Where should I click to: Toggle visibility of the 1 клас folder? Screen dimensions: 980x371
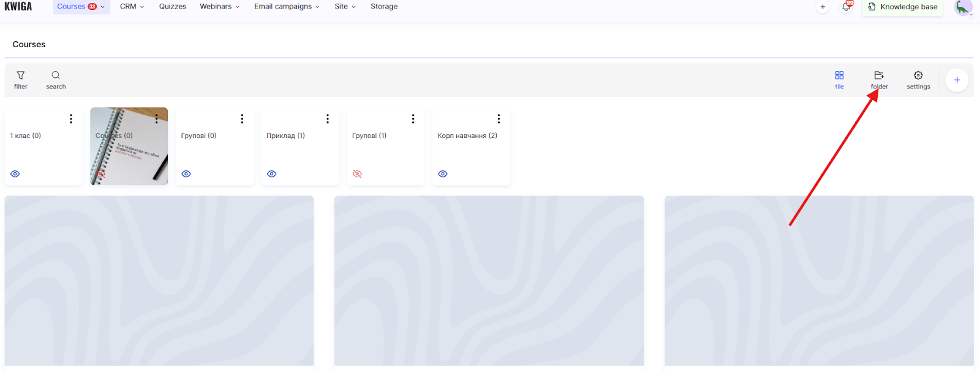pyautogui.click(x=15, y=174)
